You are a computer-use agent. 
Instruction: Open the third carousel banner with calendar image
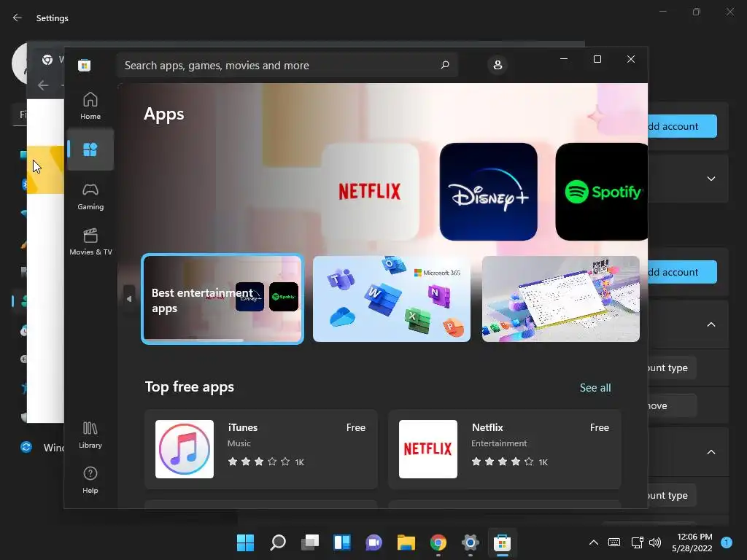coord(561,299)
